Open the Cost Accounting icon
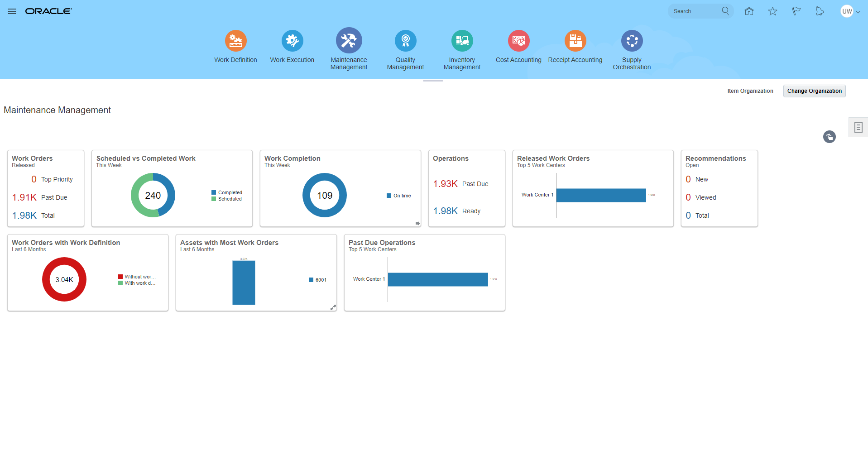Viewport: 868px width, 455px height. 518,41
